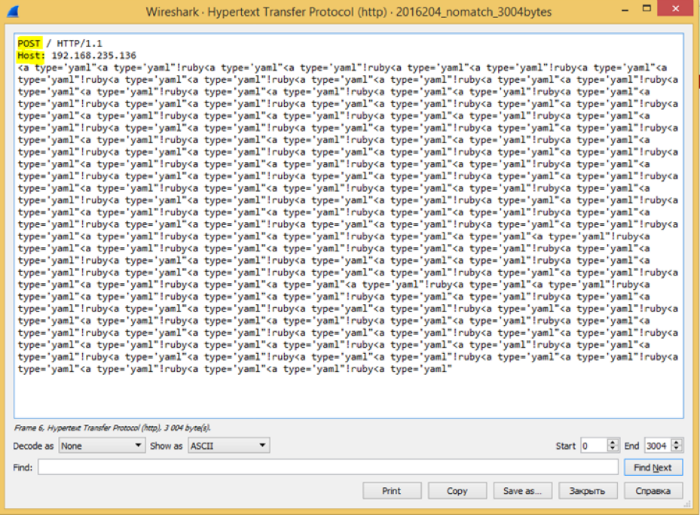This screenshot has width=700, height=515.
Task: Increase the Start value with up arrow
Action: [x=613, y=442]
